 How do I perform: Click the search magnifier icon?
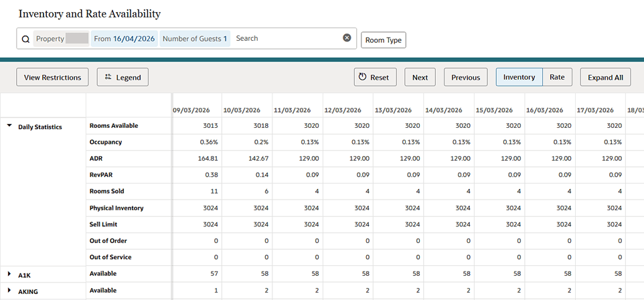[25, 39]
